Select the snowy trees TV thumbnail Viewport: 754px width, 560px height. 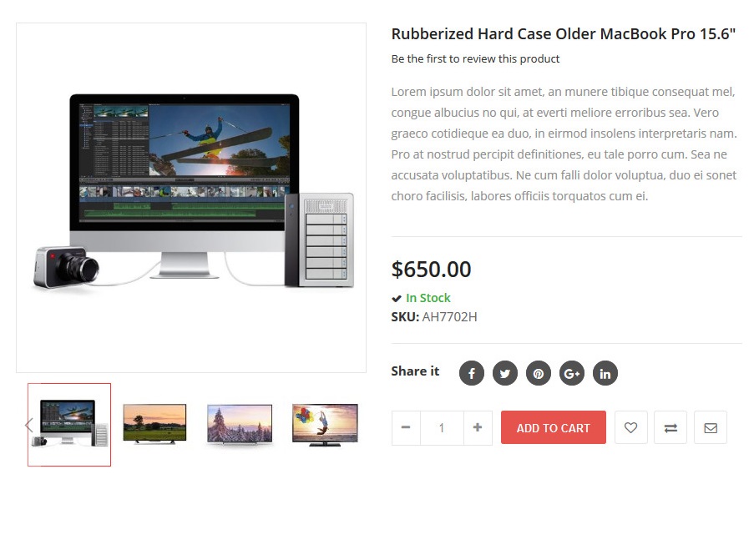pyautogui.click(x=240, y=424)
